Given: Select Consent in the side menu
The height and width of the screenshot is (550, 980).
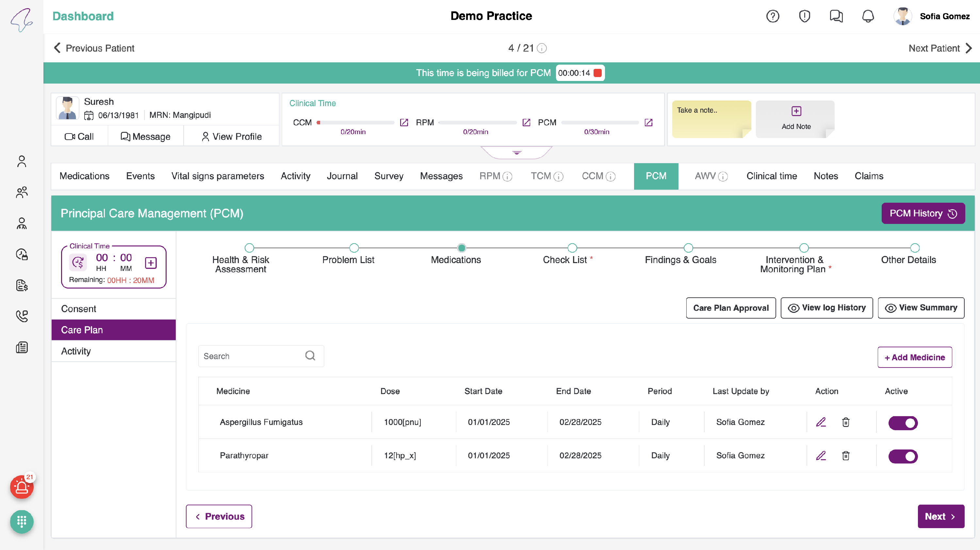Looking at the screenshot, I should pyautogui.click(x=79, y=309).
